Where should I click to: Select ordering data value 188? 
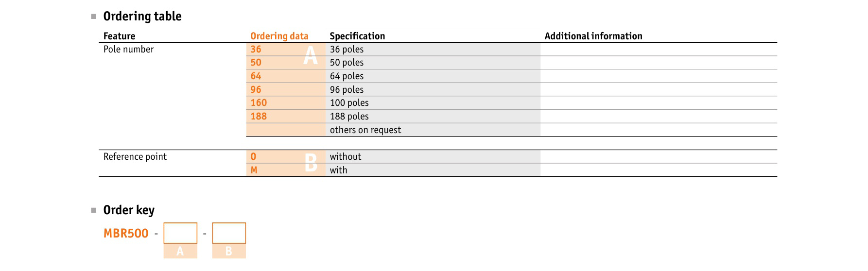pyautogui.click(x=259, y=117)
